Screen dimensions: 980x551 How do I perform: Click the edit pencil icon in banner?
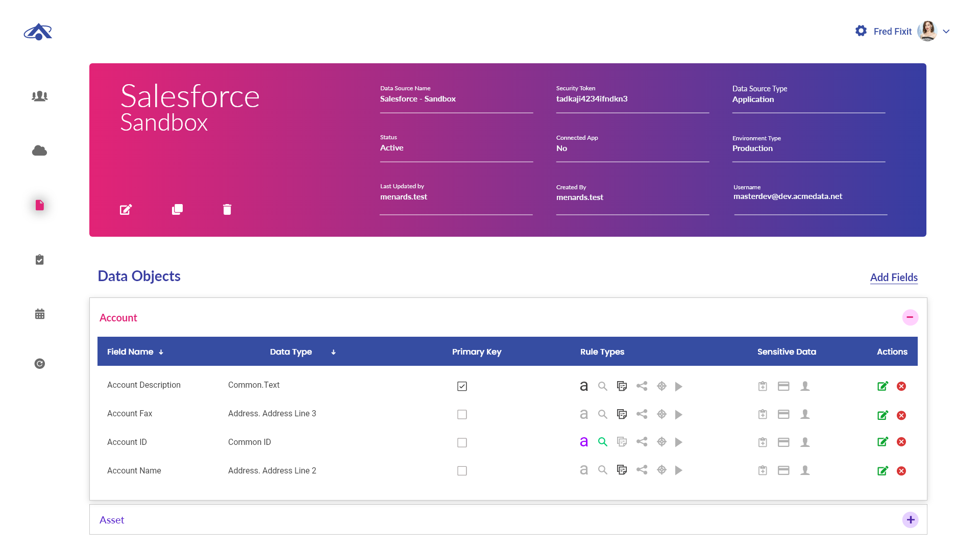126,210
